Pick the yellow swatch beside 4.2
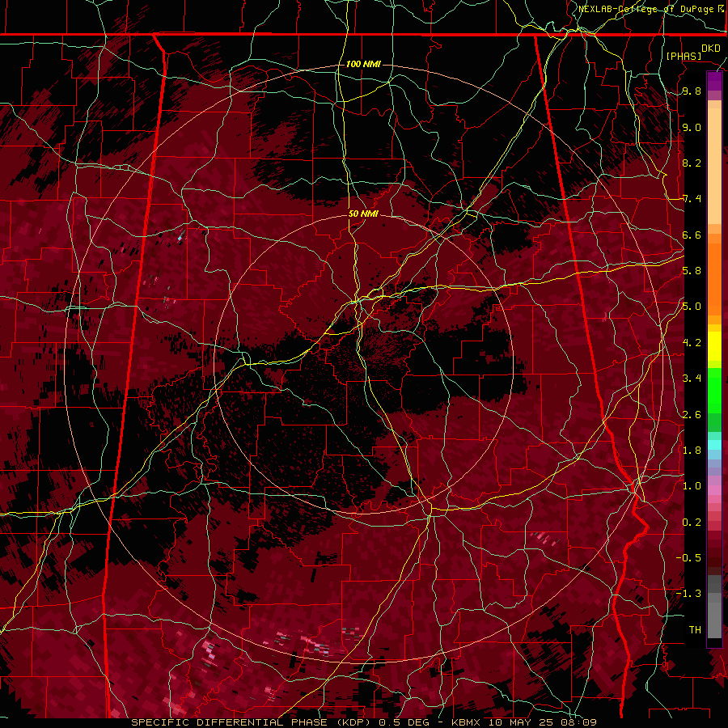Screen dimensions: 728x728 coord(714,346)
